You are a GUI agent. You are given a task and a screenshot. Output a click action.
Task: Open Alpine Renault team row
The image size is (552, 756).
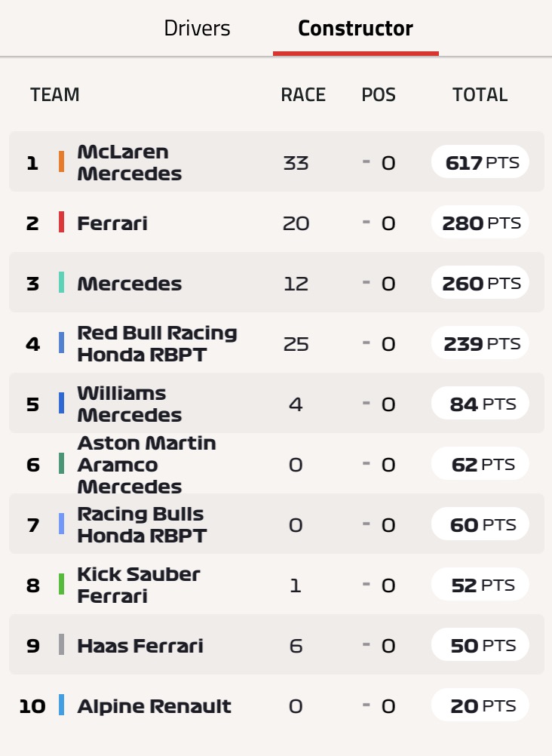coord(276,705)
